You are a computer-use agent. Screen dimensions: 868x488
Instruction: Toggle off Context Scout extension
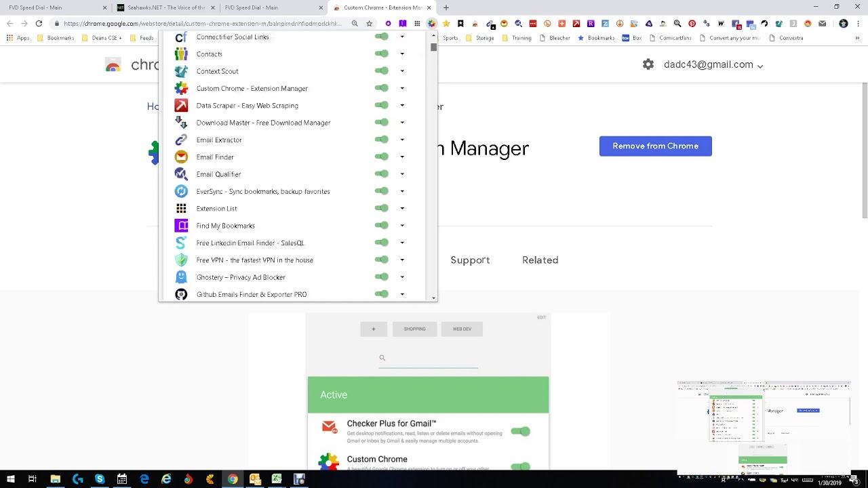coord(382,70)
